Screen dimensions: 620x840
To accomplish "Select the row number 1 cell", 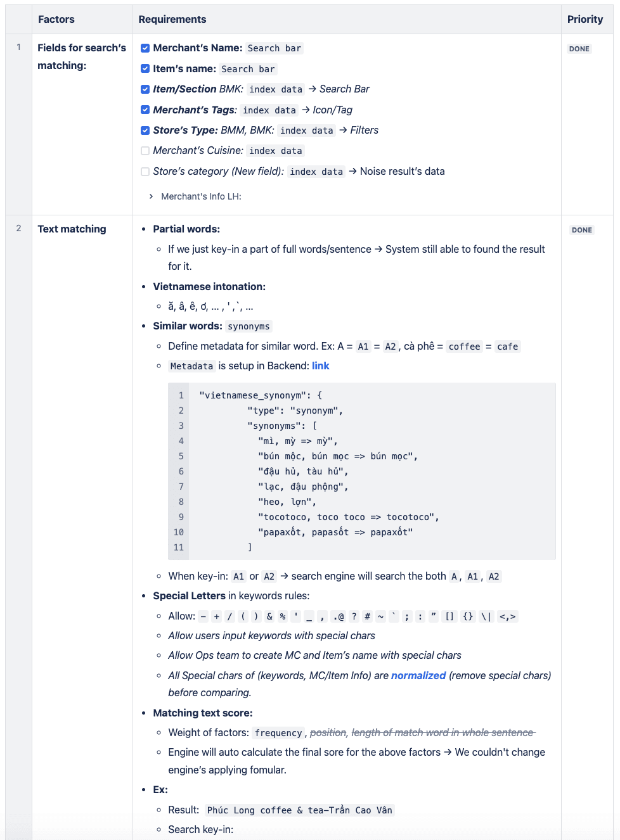I will [19, 124].
